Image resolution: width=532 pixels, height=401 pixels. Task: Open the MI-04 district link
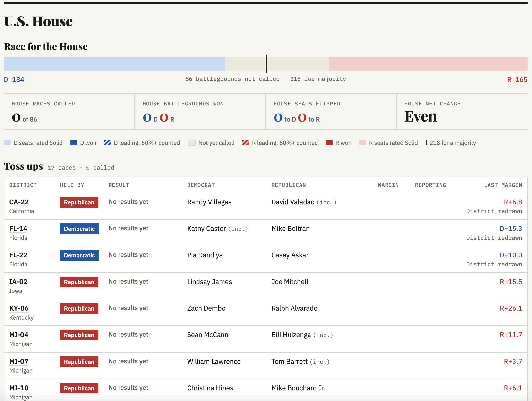(x=19, y=335)
